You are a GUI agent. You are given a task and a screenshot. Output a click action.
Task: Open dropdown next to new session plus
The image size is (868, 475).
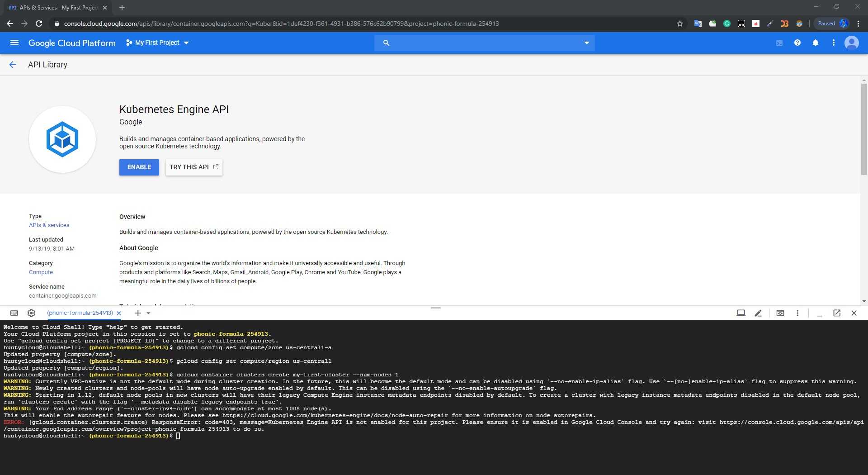(x=148, y=313)
